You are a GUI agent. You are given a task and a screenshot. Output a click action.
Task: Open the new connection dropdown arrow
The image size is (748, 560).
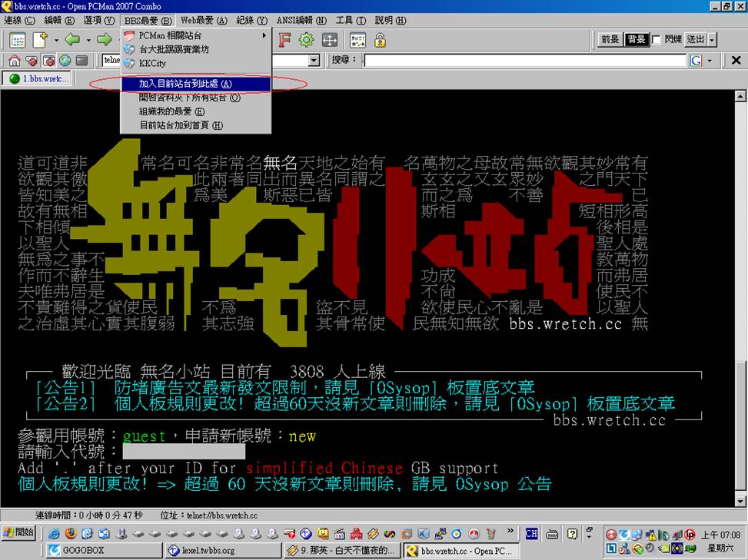pos(55,40)
